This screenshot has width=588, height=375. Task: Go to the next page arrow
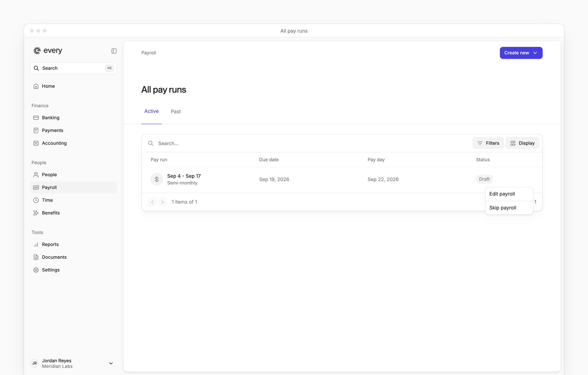(163, 202)
